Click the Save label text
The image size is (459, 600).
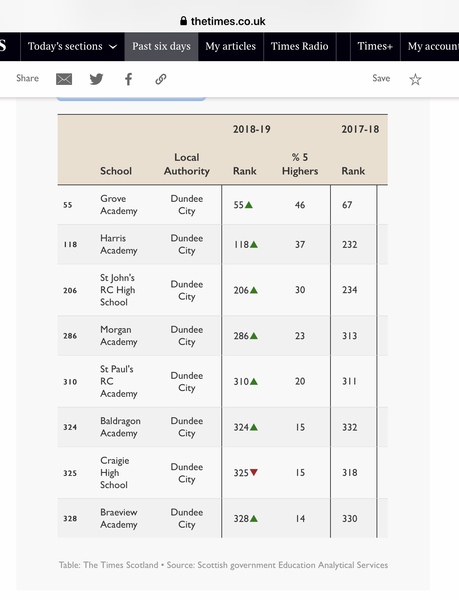pyautogui.click(x=381, y=78)
